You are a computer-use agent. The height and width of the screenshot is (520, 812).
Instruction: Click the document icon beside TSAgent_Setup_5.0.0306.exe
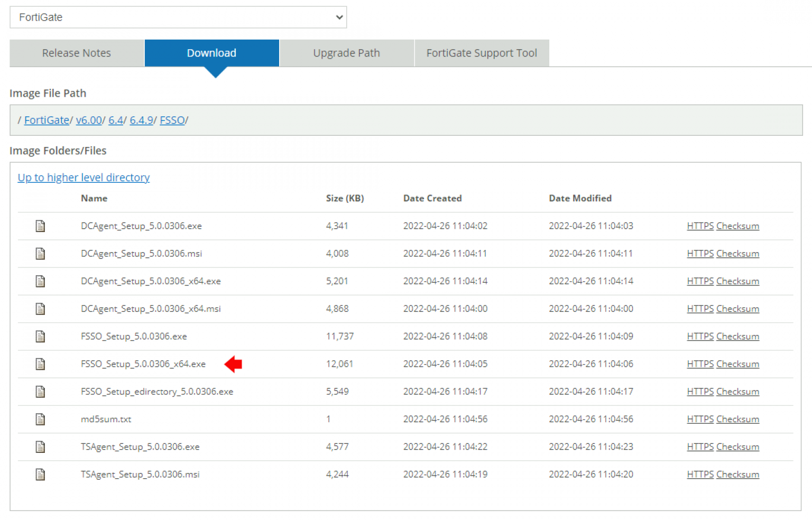(40, 447)
